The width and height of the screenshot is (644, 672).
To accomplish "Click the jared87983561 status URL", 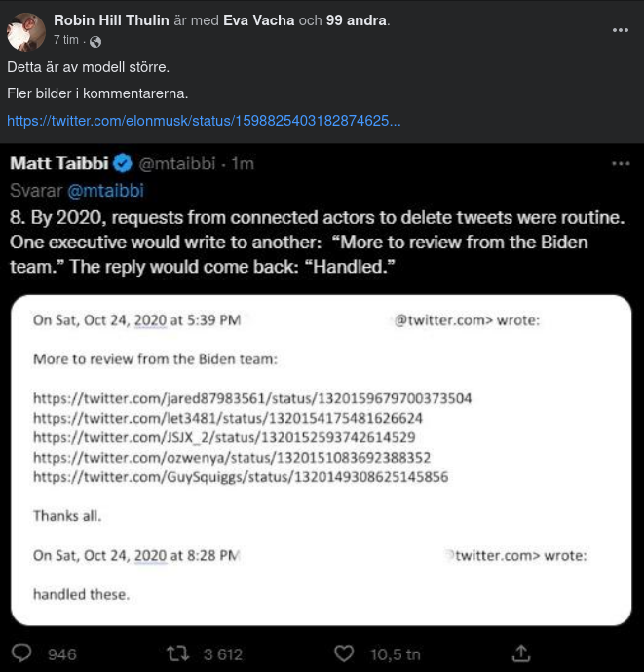I will pyautogui.click(x=252, y=398).
